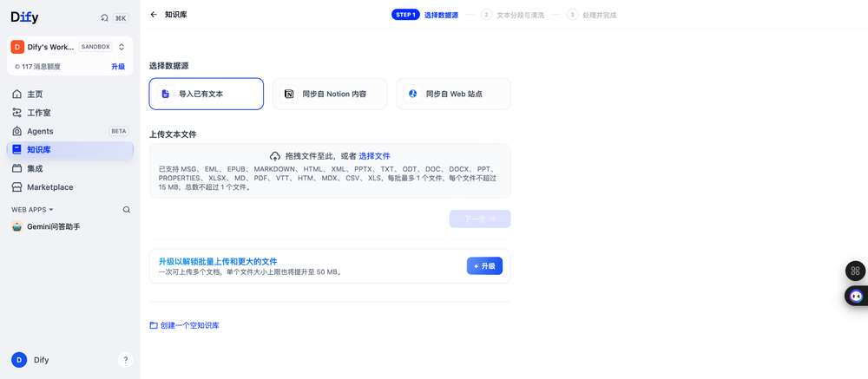This screenshot has height=379, width=868.
Task: Open Marketplace in sidebar
Action: [69, 187]
